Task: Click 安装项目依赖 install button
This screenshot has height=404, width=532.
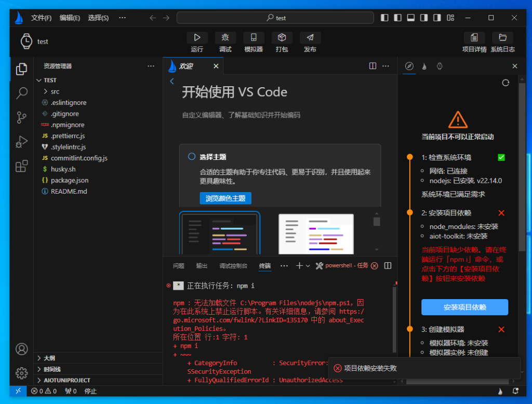Action: pyautogui.click(x=464, y=307)
